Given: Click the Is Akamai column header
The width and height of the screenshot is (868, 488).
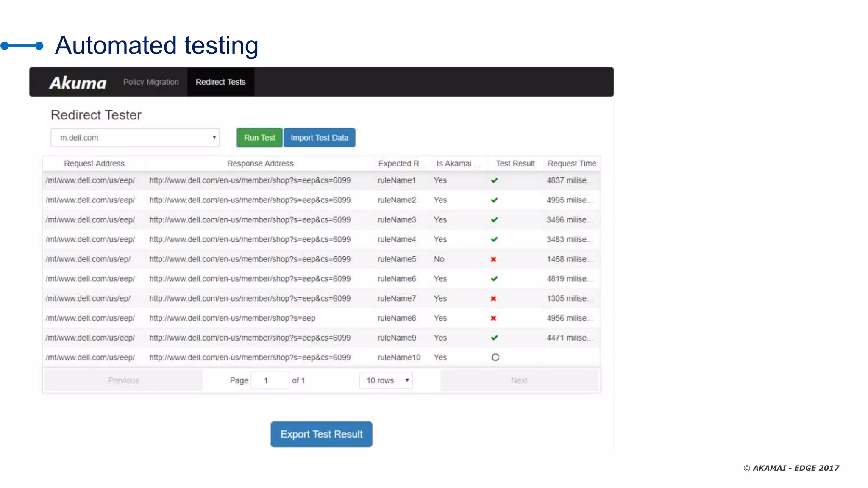Looking at the screenshot, I should click(459, 164).
